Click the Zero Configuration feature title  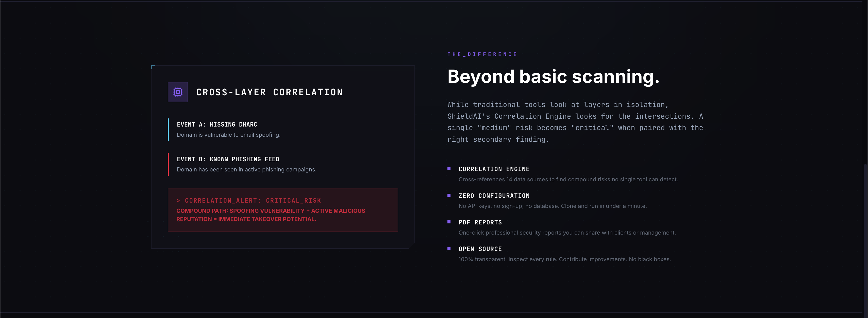point(494,196)
